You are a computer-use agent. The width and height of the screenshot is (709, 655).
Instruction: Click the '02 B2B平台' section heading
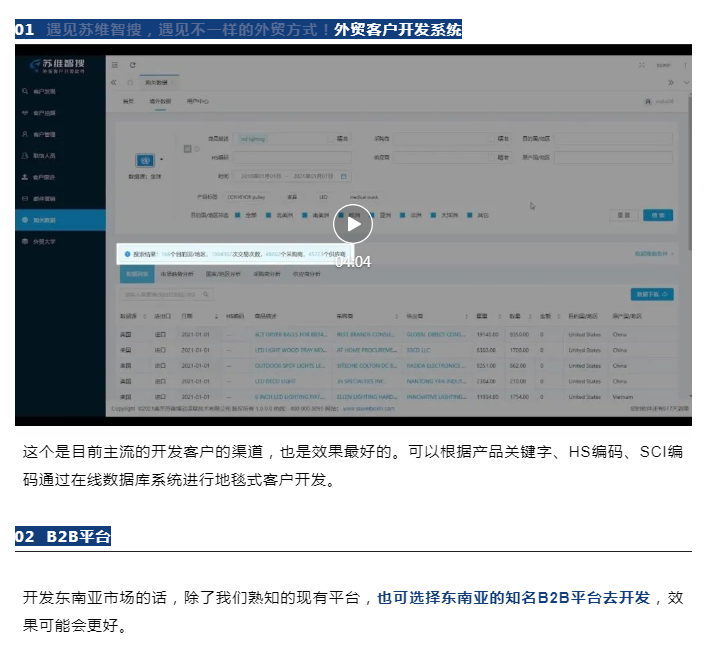point(63,537)
